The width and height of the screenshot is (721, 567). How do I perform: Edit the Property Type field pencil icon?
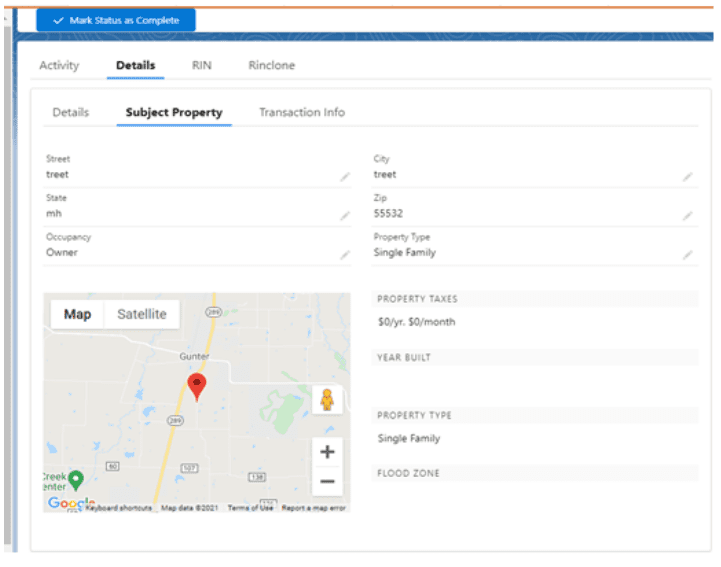[x=687, y=255]
